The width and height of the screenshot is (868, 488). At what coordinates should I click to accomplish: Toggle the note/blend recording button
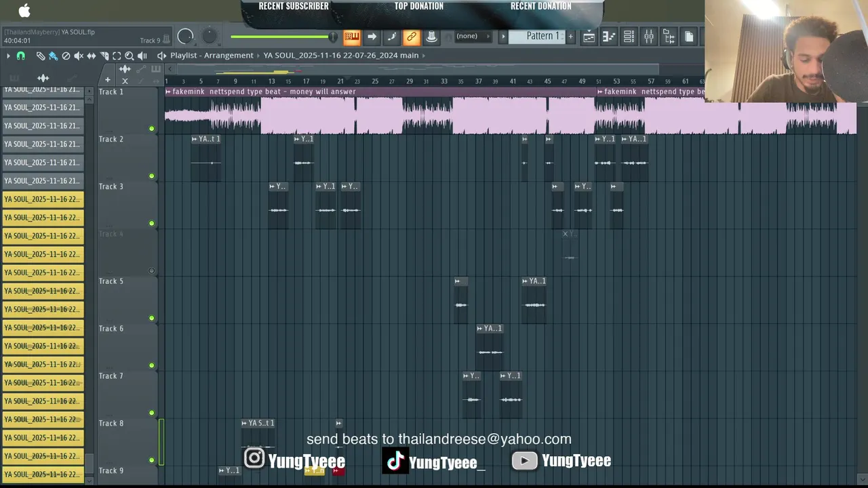(391, 37)
